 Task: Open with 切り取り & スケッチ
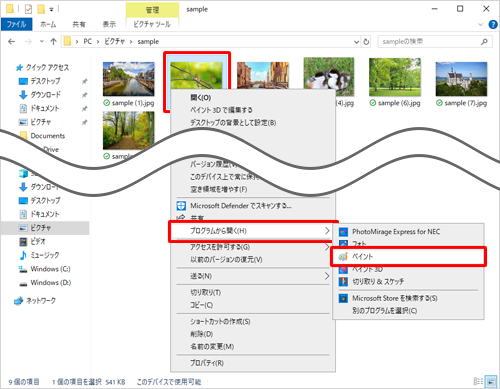(x=408, y=282)
